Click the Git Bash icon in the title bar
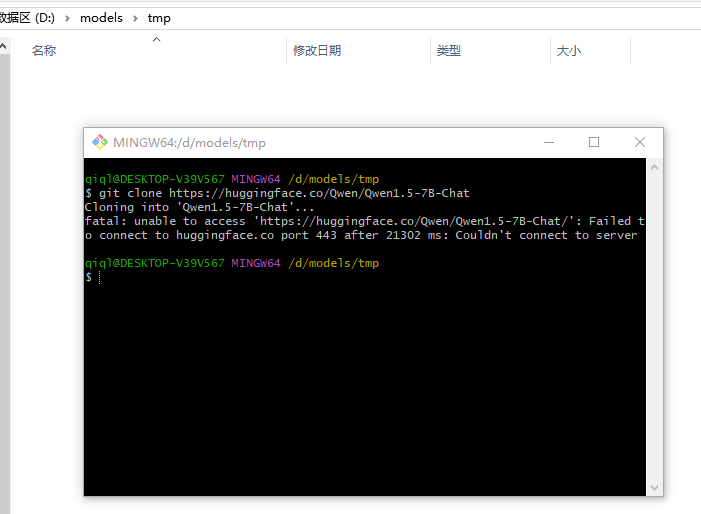This screenshot has height=514, width=701. tap(100, 143)
